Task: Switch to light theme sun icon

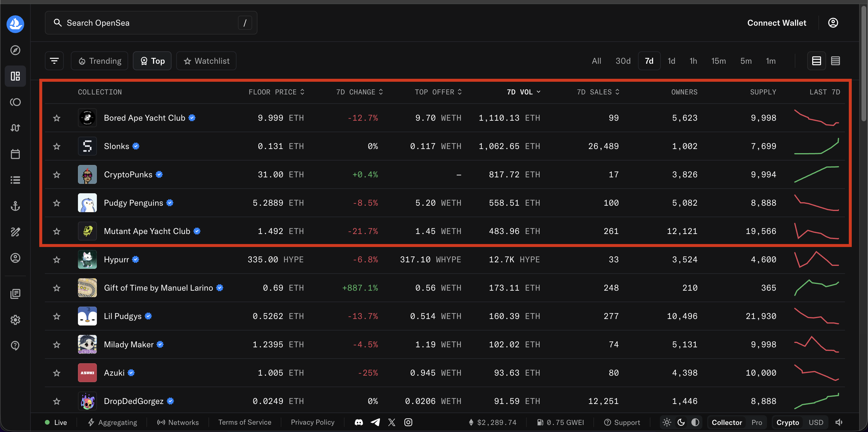Action: [667, 422]
